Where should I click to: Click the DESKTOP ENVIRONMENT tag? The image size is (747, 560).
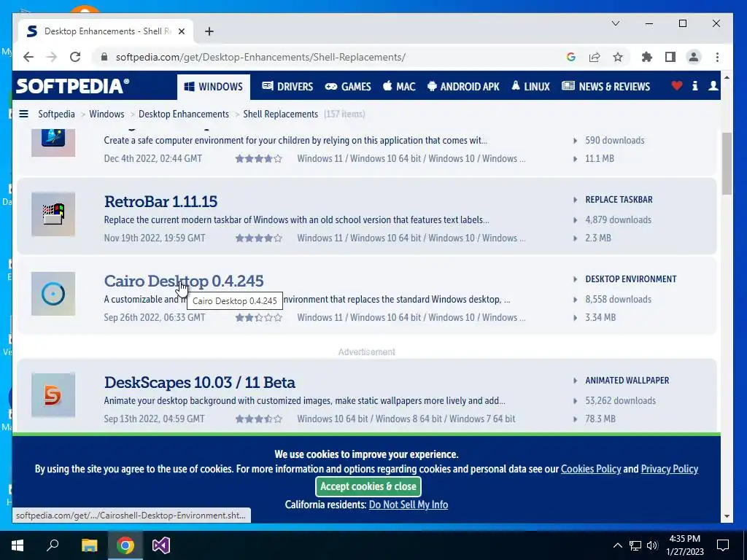click(631, 279)
